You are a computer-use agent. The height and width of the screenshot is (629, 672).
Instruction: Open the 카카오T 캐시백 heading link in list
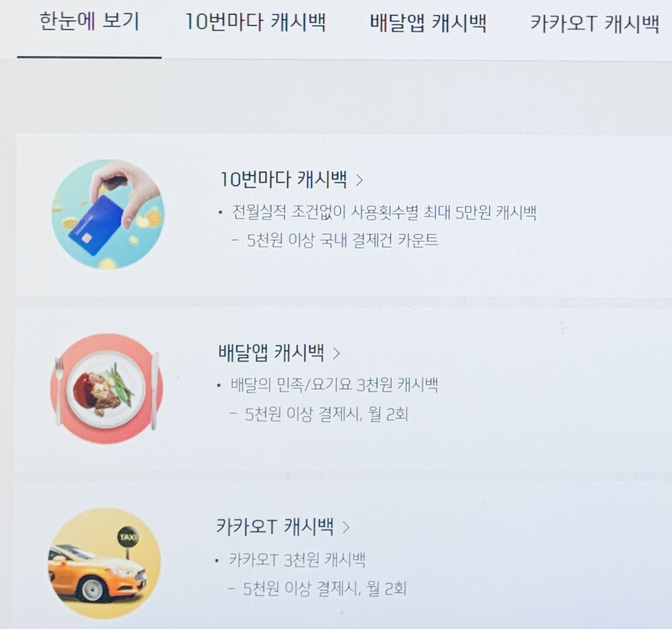coord(275,526)
